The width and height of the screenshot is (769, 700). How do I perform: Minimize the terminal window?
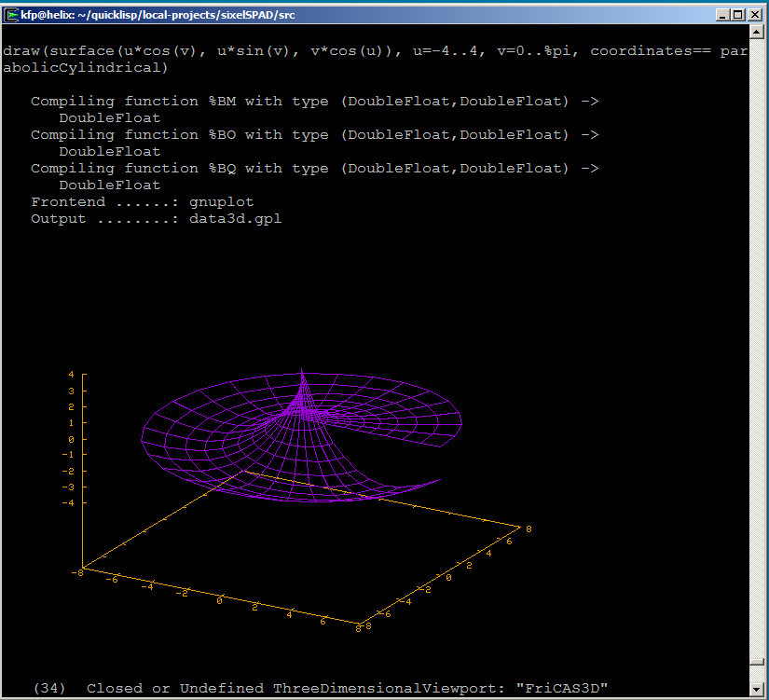coord(722,15)
